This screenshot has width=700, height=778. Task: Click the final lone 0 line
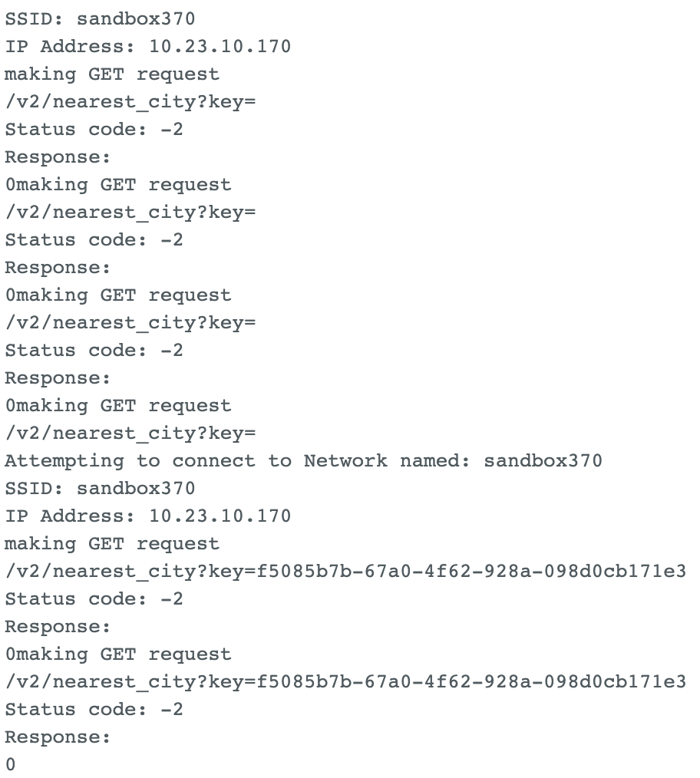(x=10, y=764)
